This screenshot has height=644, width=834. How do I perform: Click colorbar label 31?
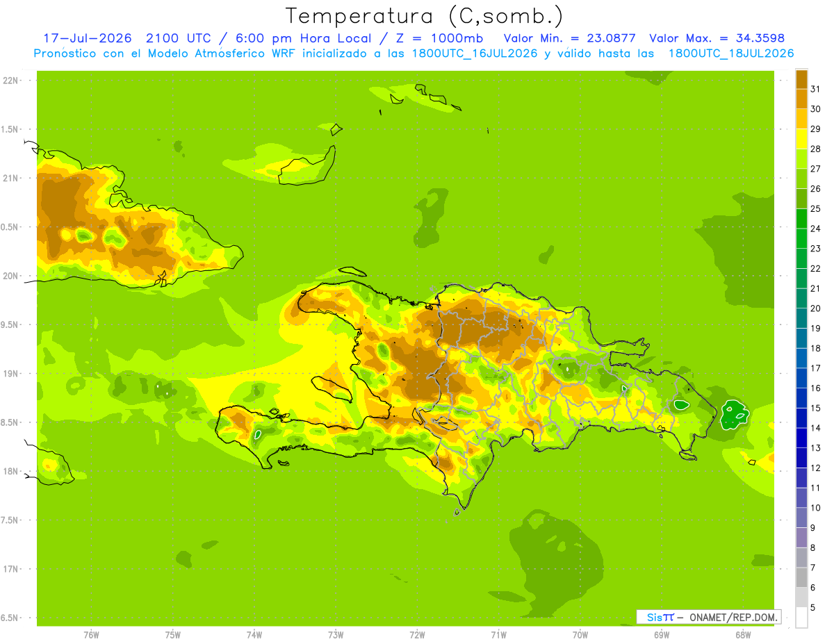tap(815, 89)
